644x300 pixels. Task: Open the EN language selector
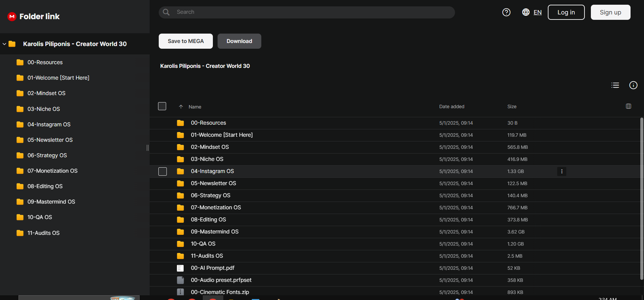point(537,12)
